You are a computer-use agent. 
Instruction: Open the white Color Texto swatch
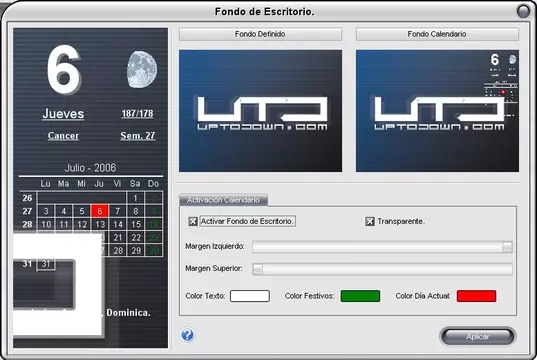(x=250, y=296)
